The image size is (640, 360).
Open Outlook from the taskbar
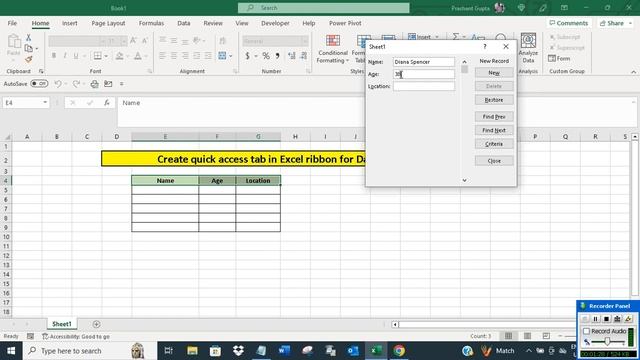click(x=353, y=351)
